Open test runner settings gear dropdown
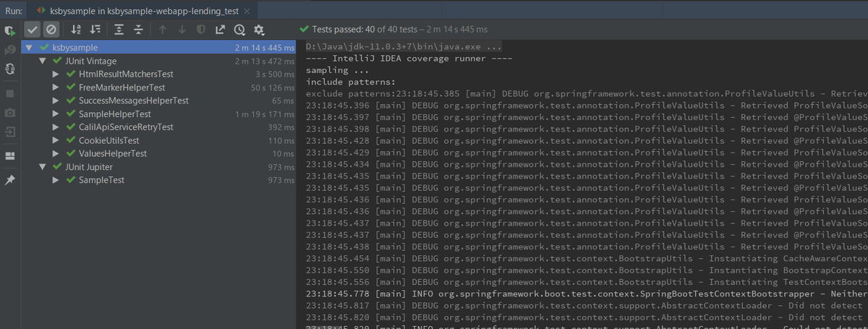Screen dimensions: 868x329 tap(259, 30)
